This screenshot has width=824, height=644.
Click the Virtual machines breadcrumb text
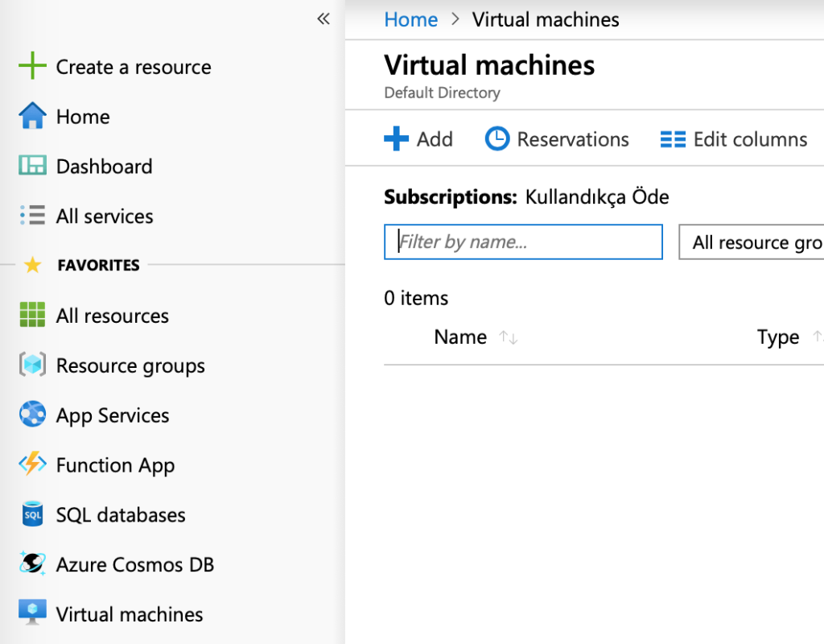pos(546,19)
